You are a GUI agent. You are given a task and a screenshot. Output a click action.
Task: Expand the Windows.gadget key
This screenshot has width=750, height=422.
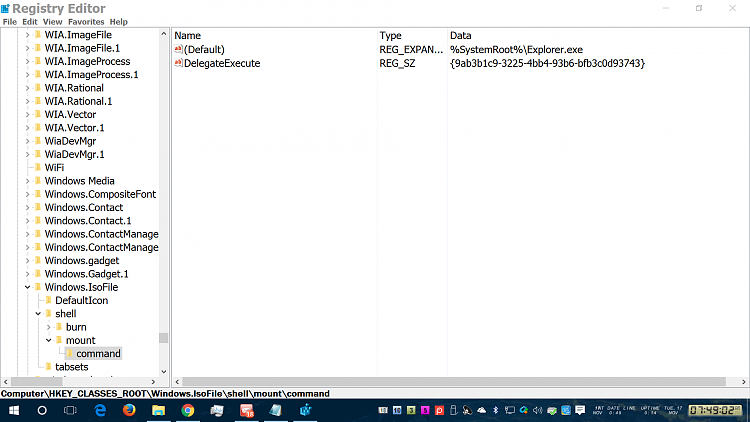pyautogui.click(x=27, y=261)
